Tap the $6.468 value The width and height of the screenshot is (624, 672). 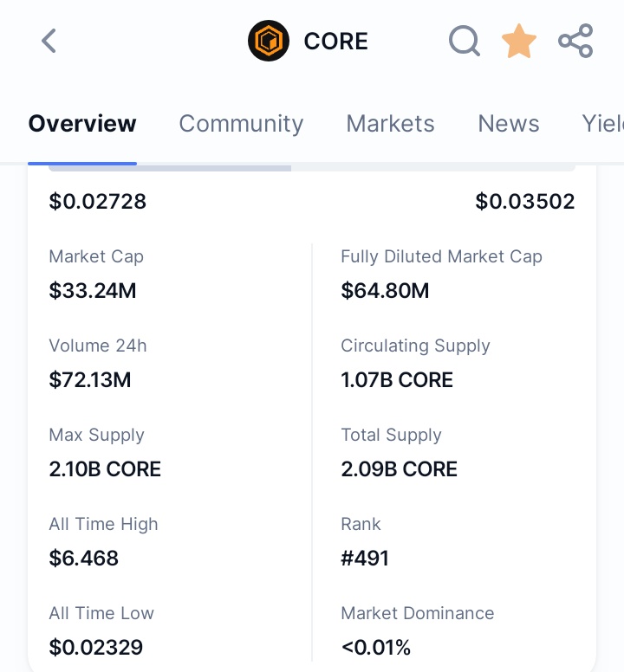point(83,558)
